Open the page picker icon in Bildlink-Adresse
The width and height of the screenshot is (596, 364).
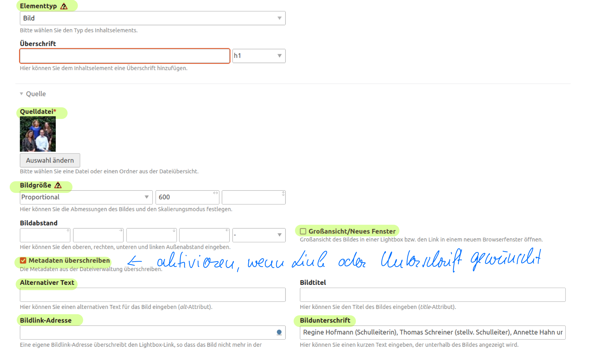click(x=279, y=332)
